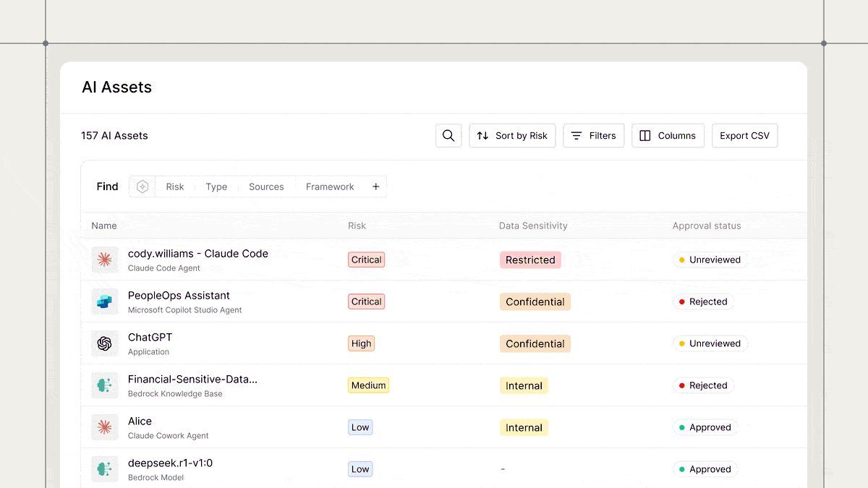Open cody.williams - Claude Code asset
The height and width of the screenshot is (488, 868).
198,254
